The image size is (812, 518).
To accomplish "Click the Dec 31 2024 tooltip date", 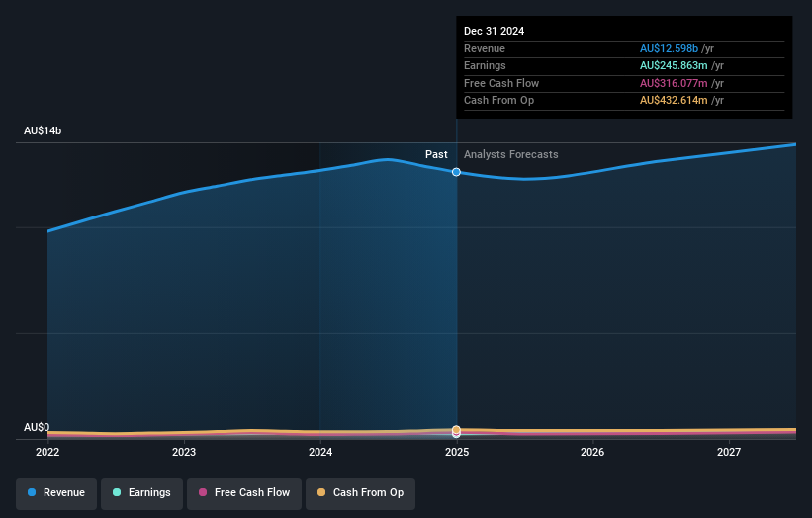I will pyautogui.click(x=495, y=31).
